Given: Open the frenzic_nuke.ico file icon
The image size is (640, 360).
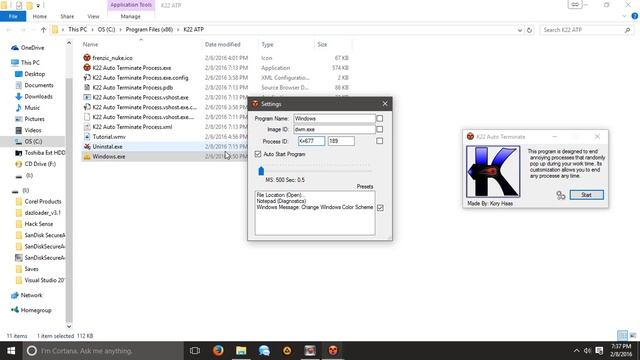Looking at the screenshot, I should (87, 58).
